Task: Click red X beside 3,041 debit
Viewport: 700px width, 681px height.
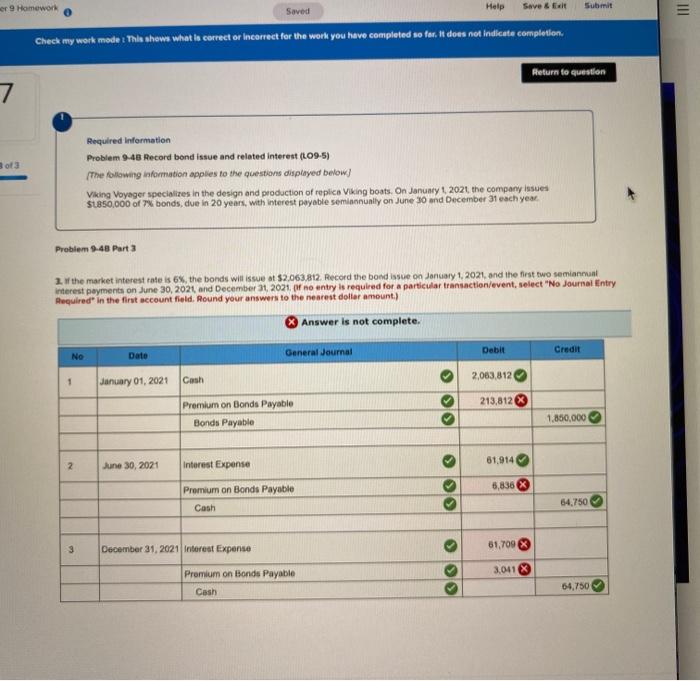Action: 524,569
